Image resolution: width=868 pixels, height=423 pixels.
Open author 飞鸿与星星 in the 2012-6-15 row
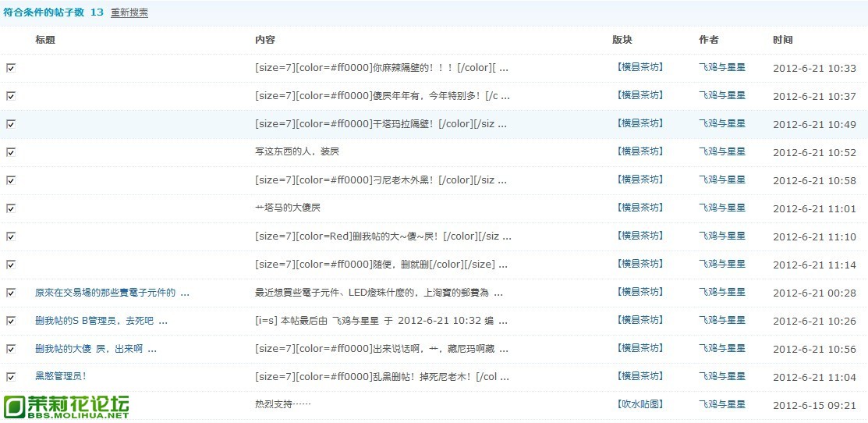(x=722, y=405)
